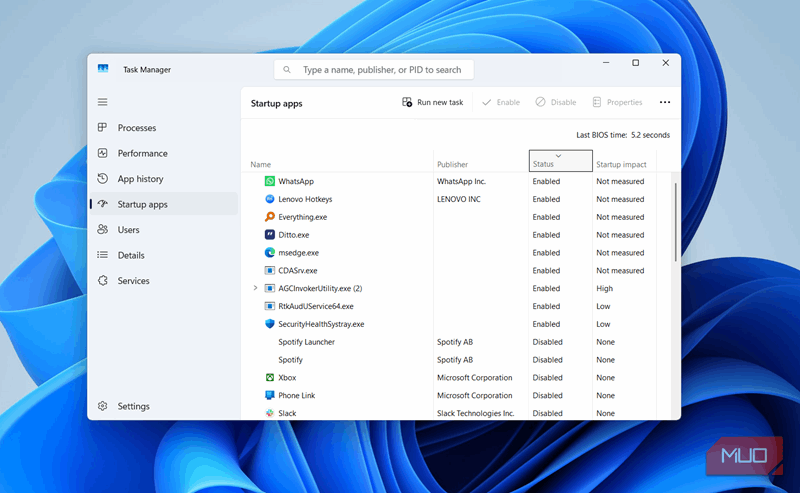The image size is (800, 493).
Task: Go to the Details page
Action: (131, 256)
